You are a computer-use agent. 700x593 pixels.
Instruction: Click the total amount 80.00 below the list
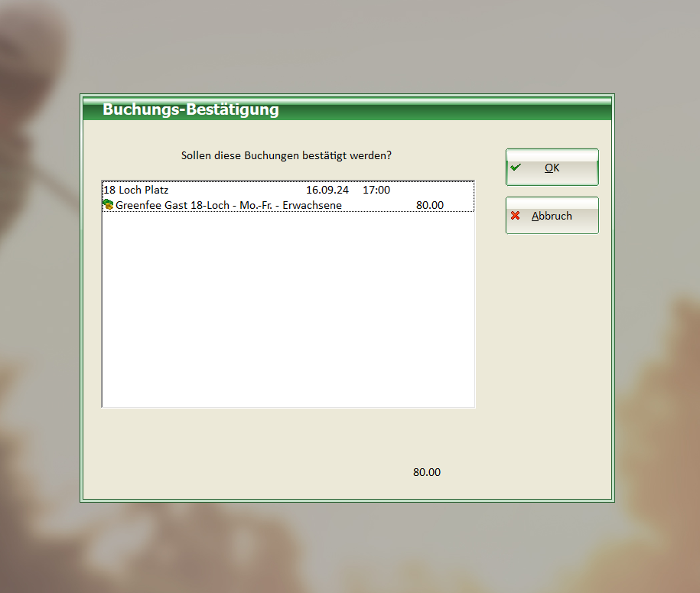(426, 472)
